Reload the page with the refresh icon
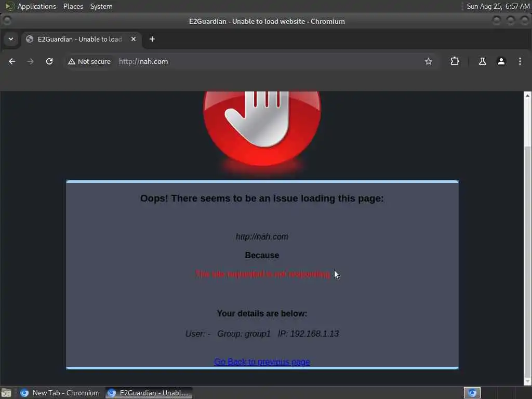The width and height of the screenshot is (532, 399). tap(49, 61)
